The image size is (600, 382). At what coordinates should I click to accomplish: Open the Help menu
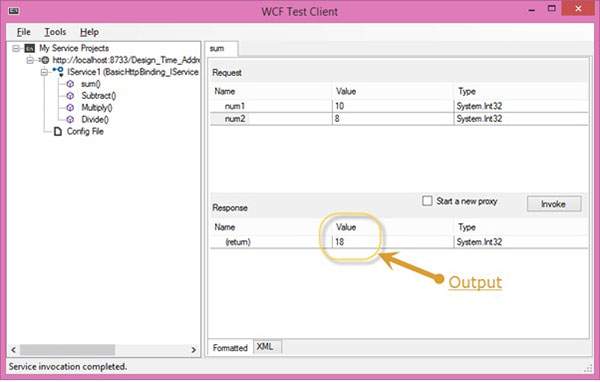89,32
